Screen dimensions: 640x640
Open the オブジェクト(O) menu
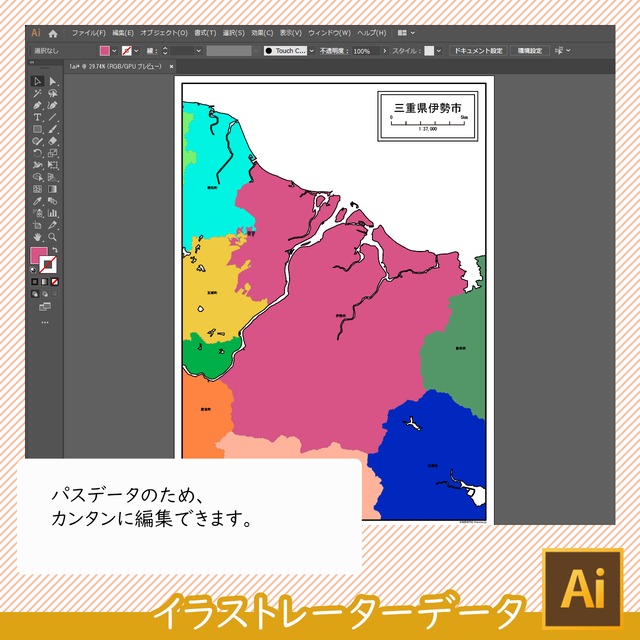(x=164, y=33)
